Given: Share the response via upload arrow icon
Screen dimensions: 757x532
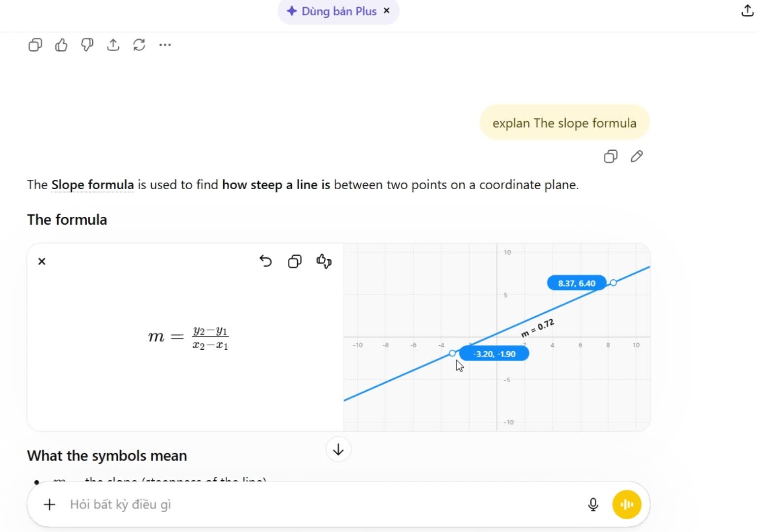Looking at the screenshot, I should pyautogui.click(x=113, y=45).
